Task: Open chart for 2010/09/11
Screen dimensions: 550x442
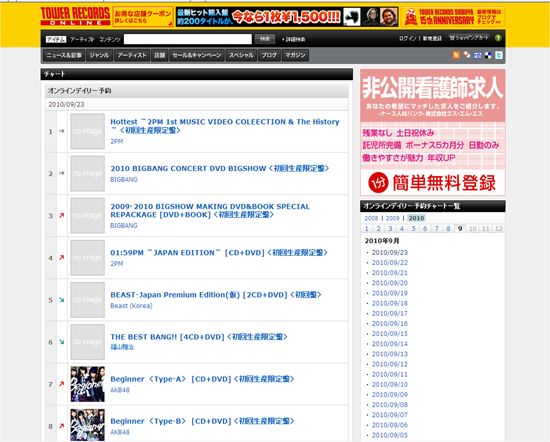Action: coord(390,374)
